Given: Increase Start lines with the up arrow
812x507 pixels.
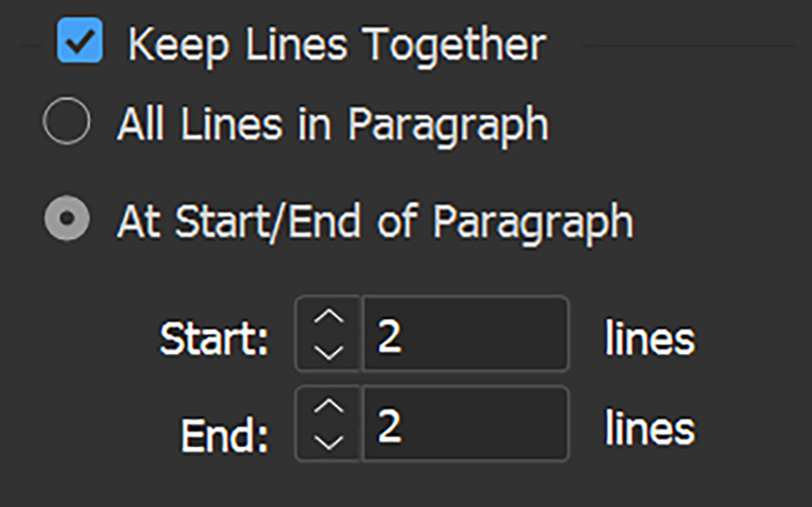Looking at the screenshot, I should pos(329,317).
